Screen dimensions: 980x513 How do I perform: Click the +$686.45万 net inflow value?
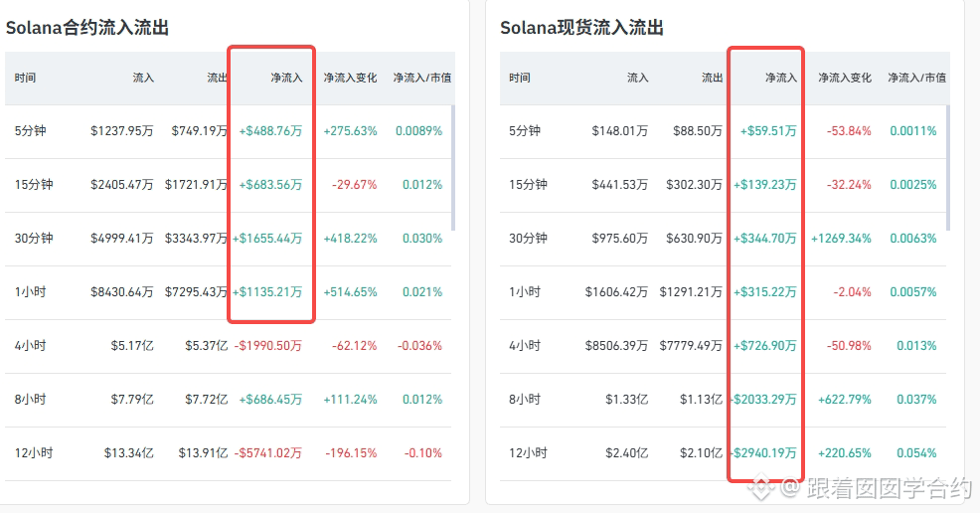(x=270, y=400)
